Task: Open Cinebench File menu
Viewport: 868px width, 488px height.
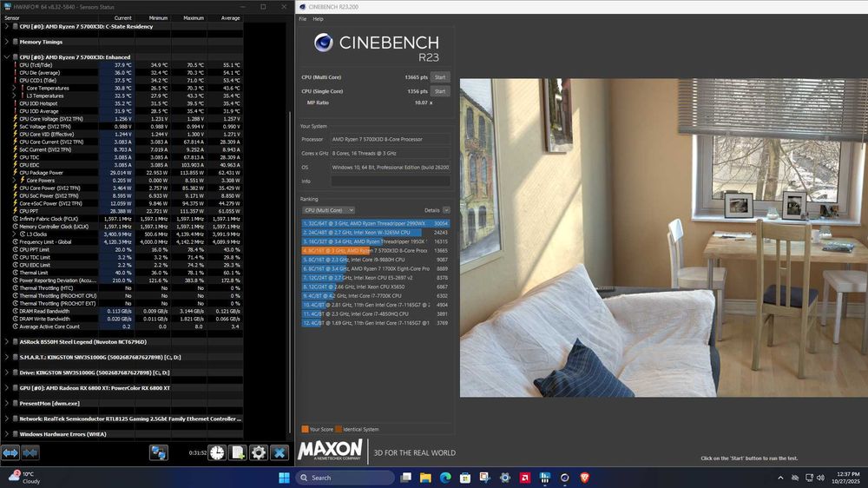Action: click(303, 19)
